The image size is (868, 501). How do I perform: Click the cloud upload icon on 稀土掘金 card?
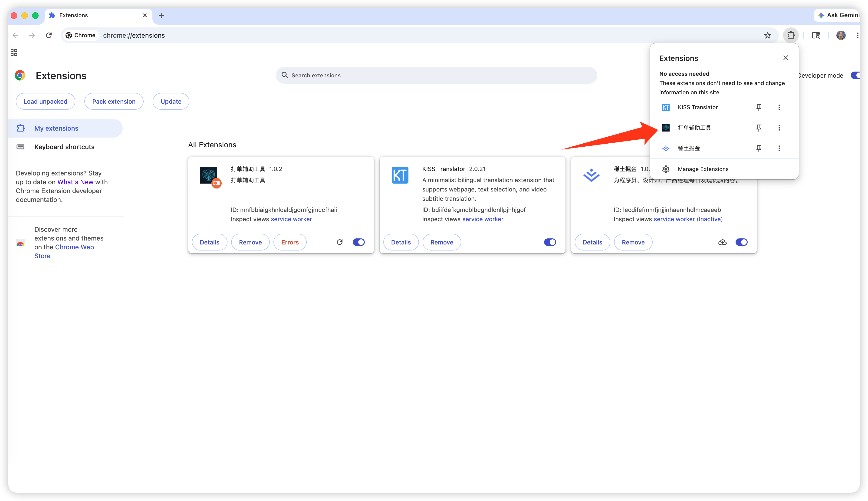point(723,242)
